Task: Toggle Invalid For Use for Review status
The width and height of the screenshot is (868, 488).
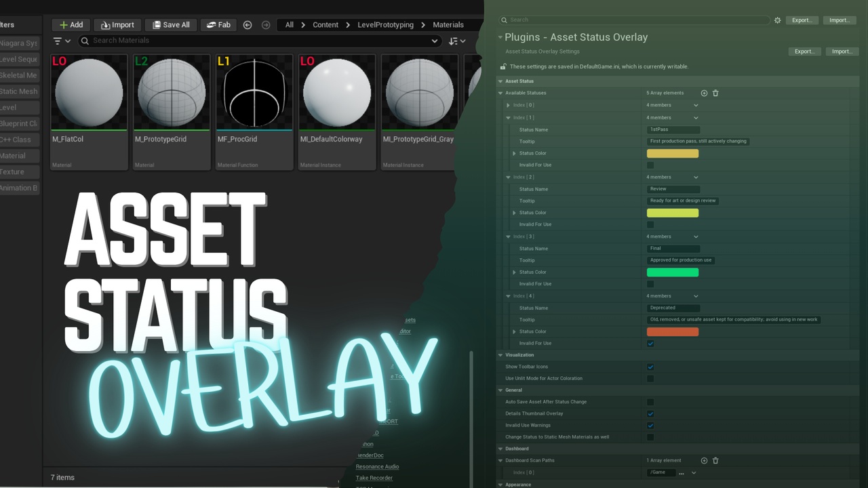Action: pyautogui.click(x=650, y=224)
